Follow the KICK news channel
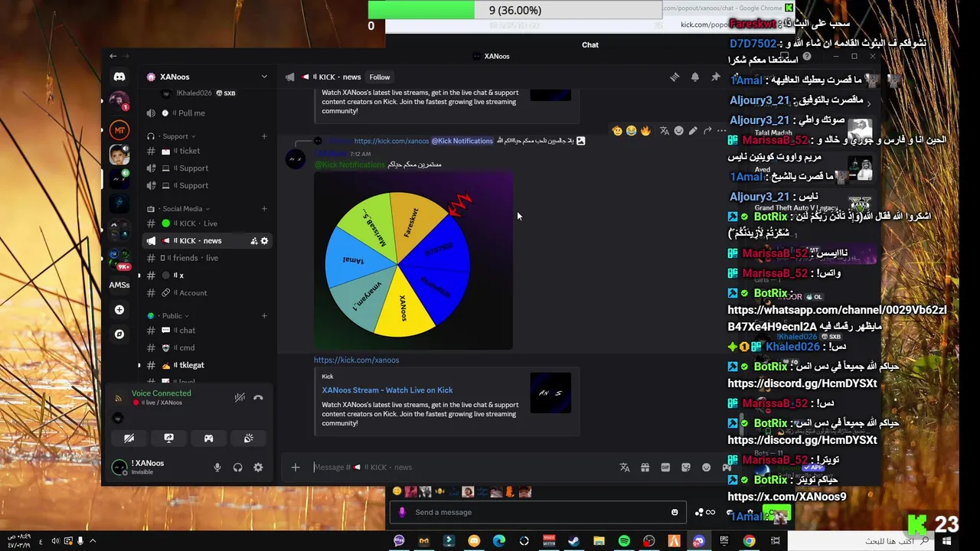The image size is (980, 551). pos(380,77)
